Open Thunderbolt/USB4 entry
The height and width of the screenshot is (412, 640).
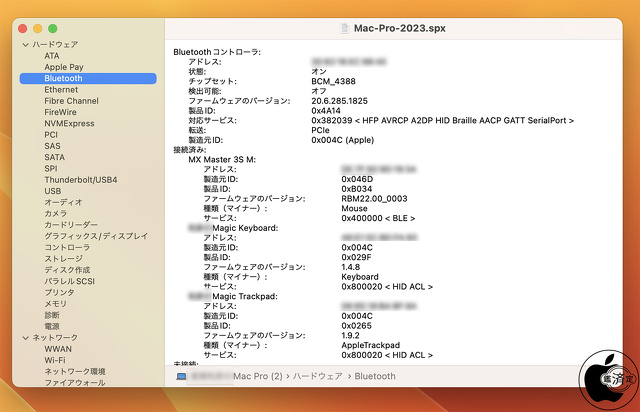81,180
